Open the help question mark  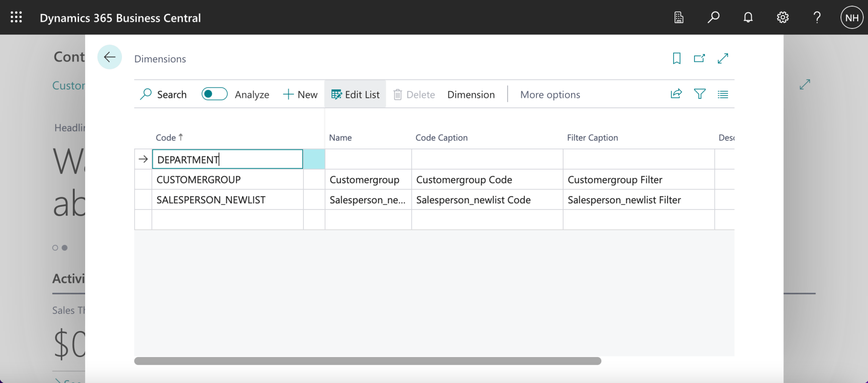(x=817, y=17)
